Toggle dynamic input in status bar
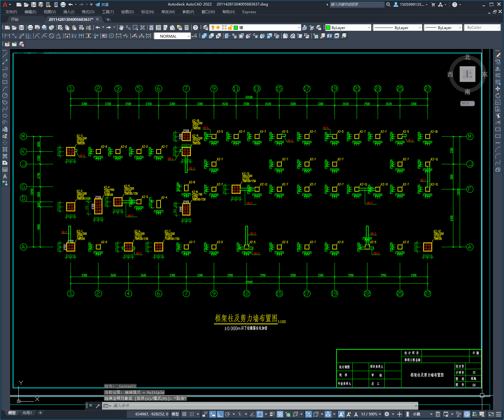This screenshot has width=504, height=420. click(x=213, y=414)
